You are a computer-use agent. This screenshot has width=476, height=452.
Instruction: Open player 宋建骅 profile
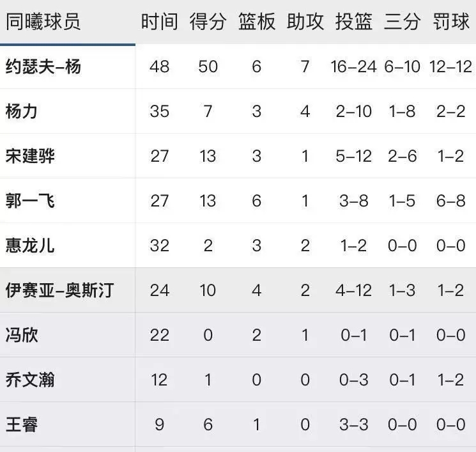[x=30, y=156]
